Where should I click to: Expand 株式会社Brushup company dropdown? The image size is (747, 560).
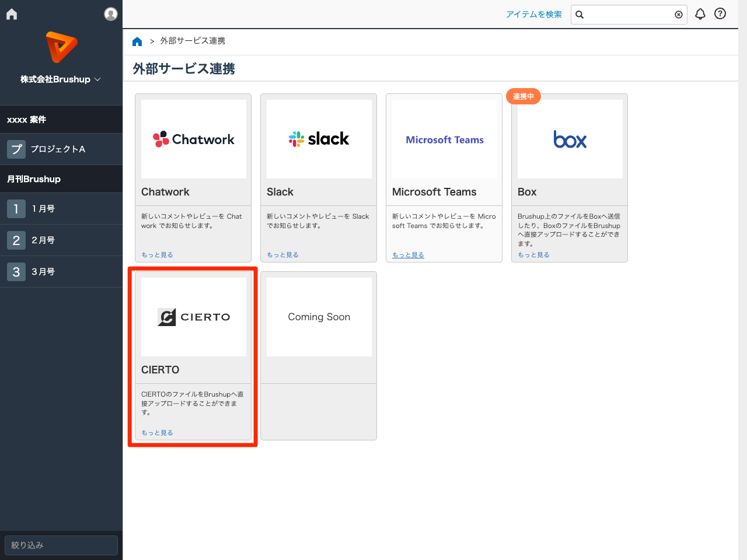(x=61, y=79)
